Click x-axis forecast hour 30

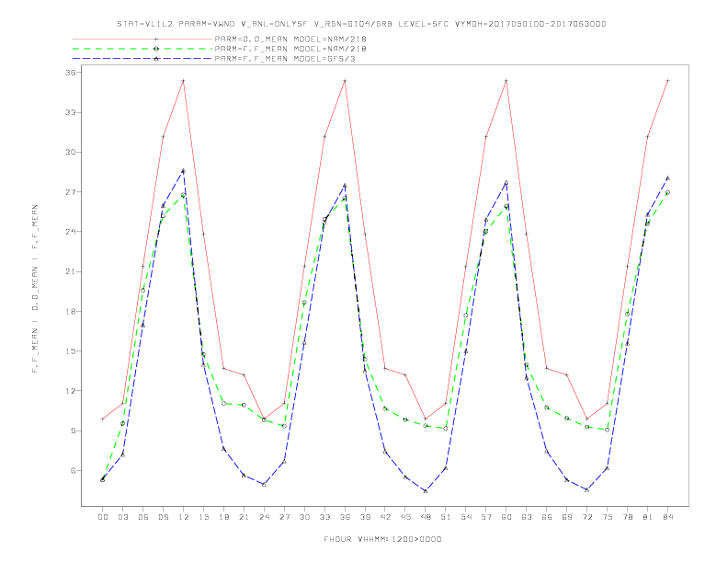point(304,517)
